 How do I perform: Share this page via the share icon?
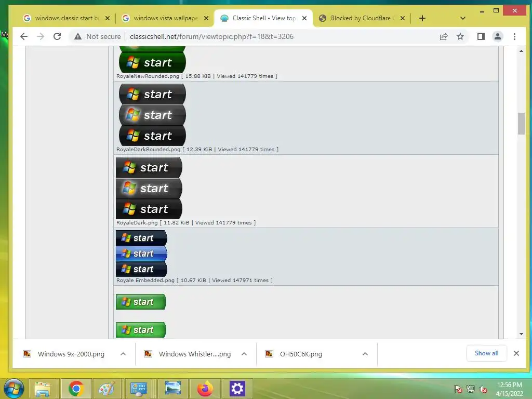(x=444, y=36)
